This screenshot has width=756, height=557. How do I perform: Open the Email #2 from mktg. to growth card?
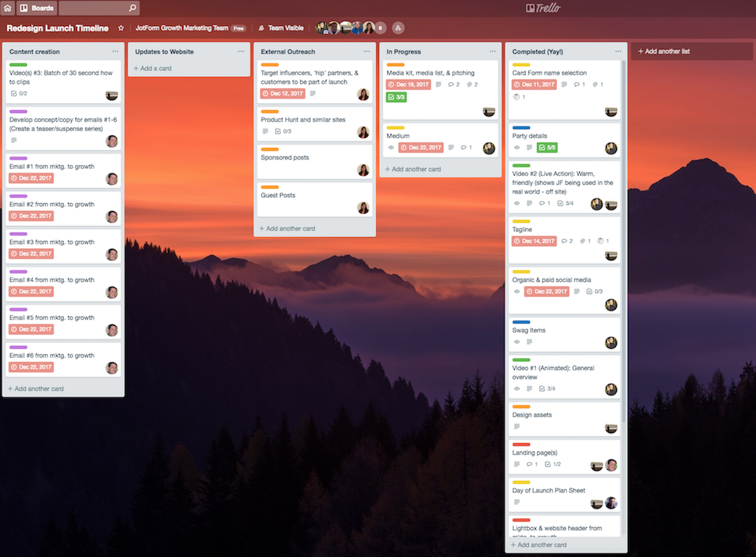pos(63,208)
